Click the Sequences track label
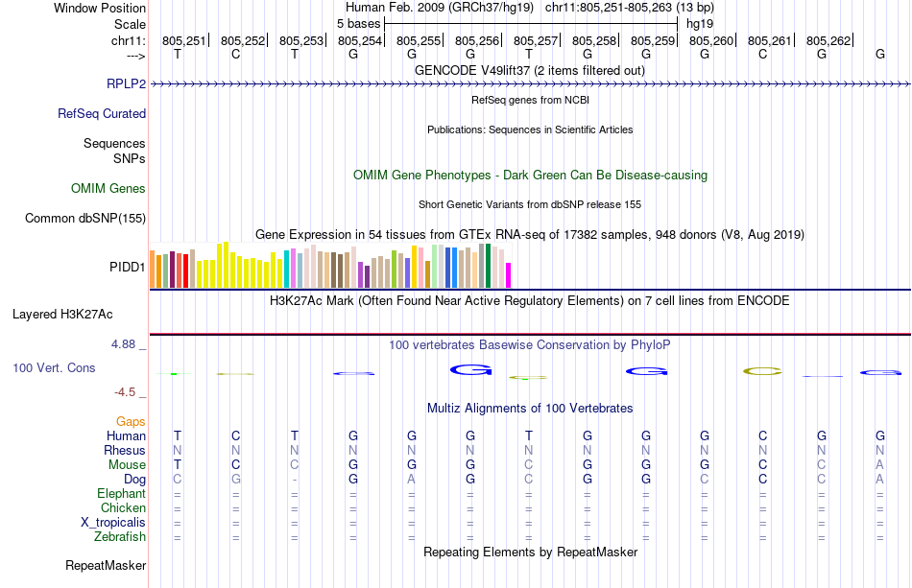The image size is (912, 588). [114, 143]
